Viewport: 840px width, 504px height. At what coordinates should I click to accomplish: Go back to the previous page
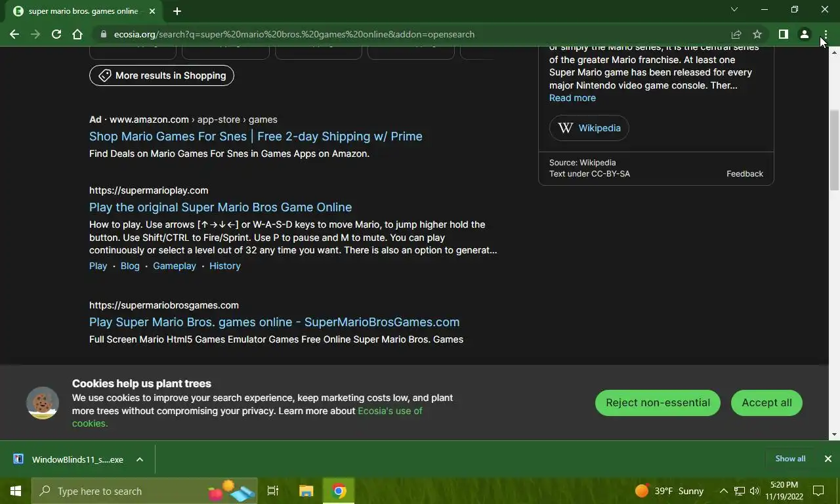point(14,34)
